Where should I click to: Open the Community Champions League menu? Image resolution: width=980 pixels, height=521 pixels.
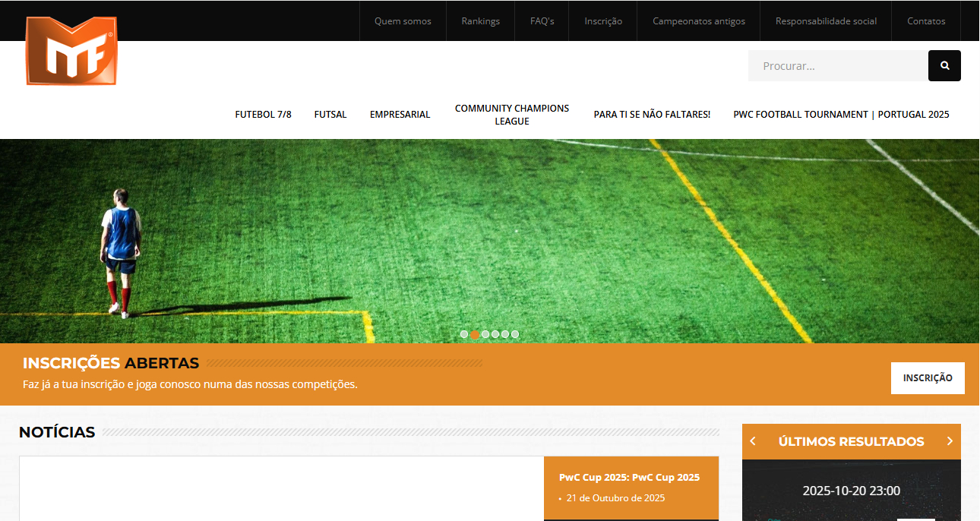pos(512,115)
